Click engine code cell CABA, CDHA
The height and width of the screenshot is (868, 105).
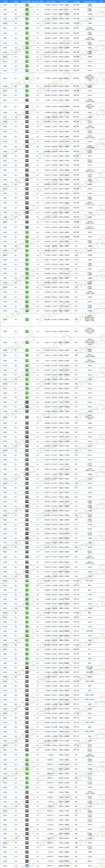click(90, 10)
